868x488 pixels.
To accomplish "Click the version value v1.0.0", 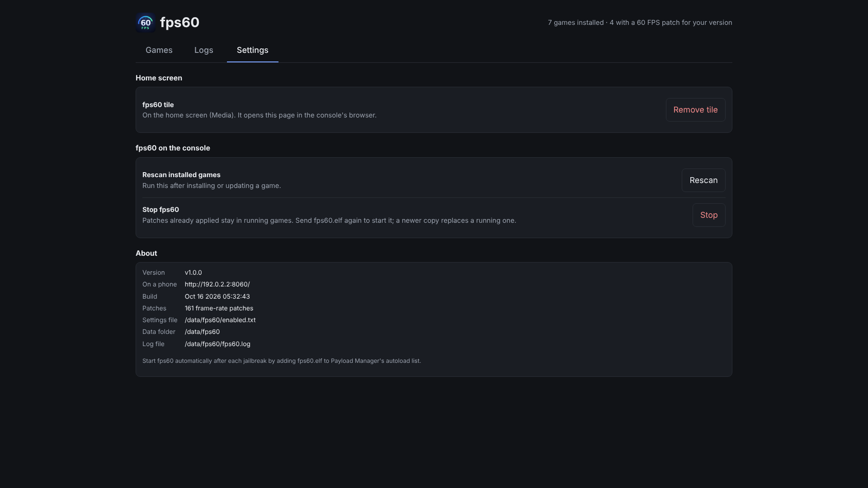I will 193,272.
